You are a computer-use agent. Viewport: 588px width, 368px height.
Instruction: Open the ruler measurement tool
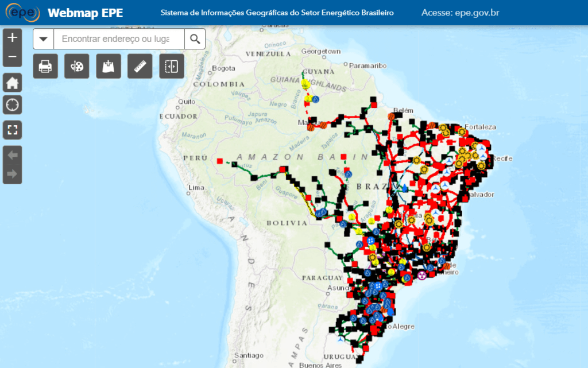(x=140, y=67)
